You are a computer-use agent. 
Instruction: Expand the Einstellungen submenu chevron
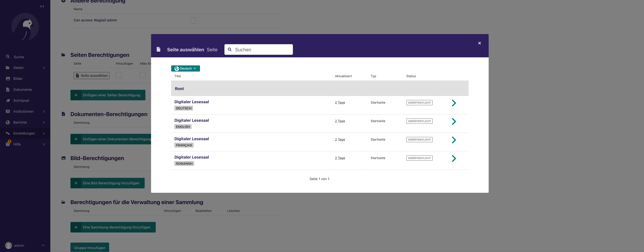[x=44, y=133]
